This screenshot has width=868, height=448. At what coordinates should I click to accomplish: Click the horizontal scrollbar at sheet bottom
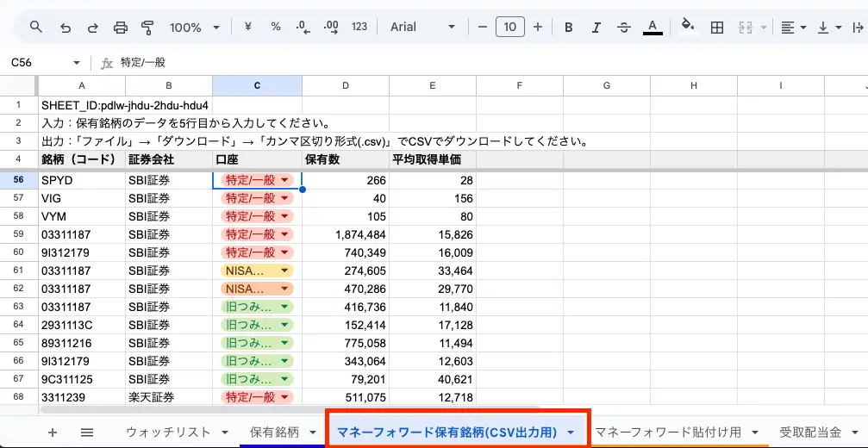click(x=290, y=410)
